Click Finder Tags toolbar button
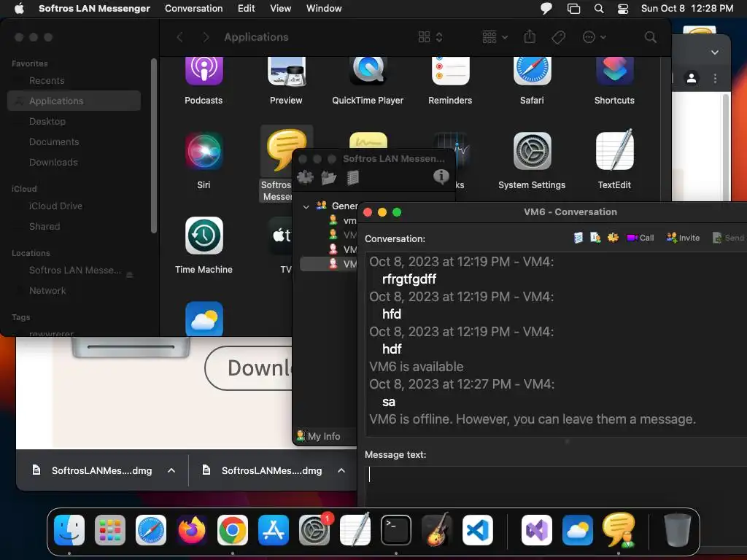The image size is (747, 560). (x=558, y=36)
